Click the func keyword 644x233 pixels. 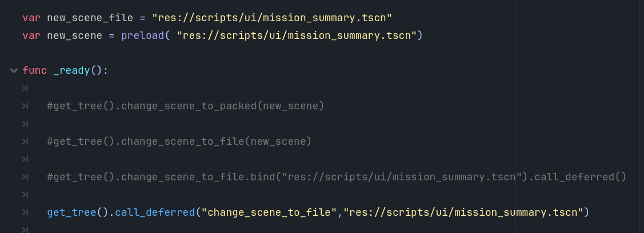pyautogui.click(x=35, y=71)
